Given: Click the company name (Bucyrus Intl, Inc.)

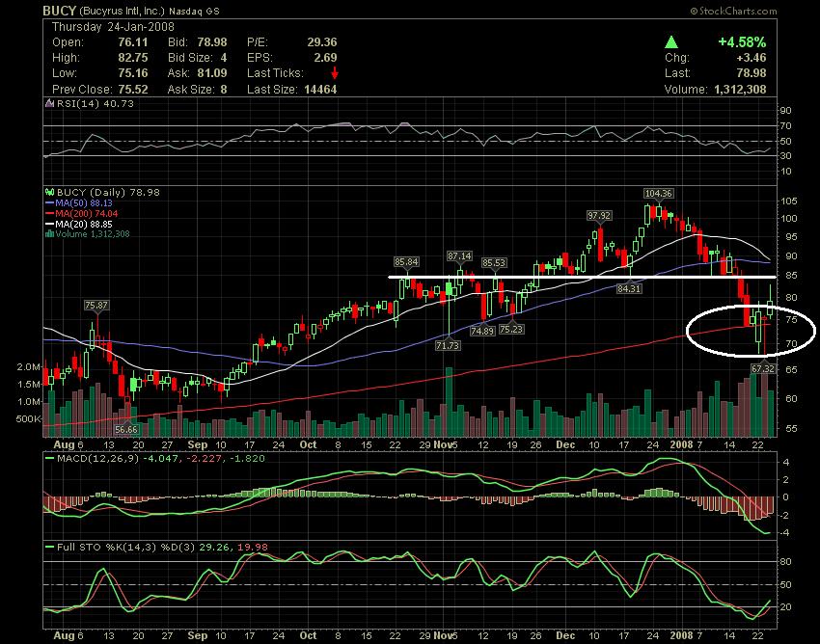Looking at the screenshot, I should (122, 11).
